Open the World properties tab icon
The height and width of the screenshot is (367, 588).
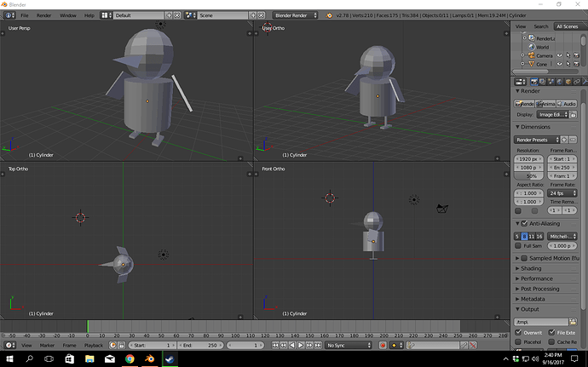click(x=560, y=82)
